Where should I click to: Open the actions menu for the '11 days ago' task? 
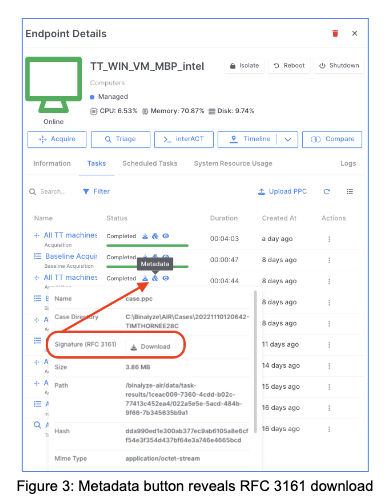(329, 345)
